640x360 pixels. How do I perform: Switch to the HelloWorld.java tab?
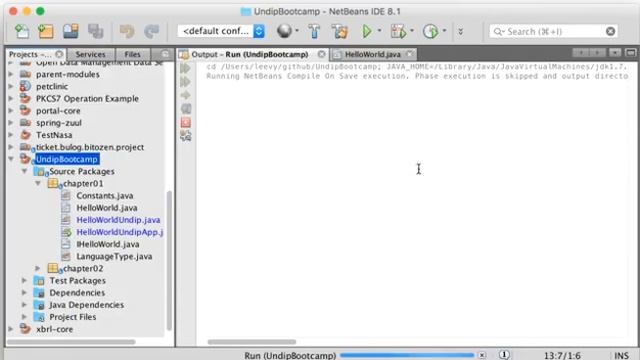[x=373, y=54]
